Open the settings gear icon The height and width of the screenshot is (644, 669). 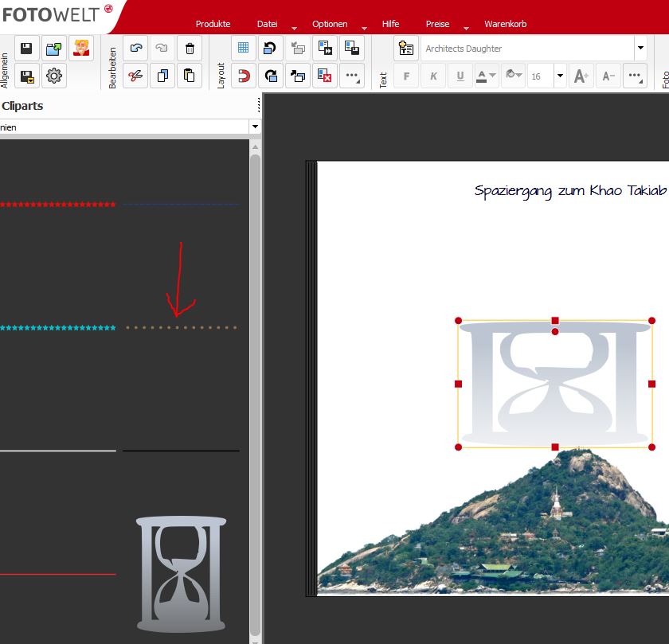(x=54, y=76)
